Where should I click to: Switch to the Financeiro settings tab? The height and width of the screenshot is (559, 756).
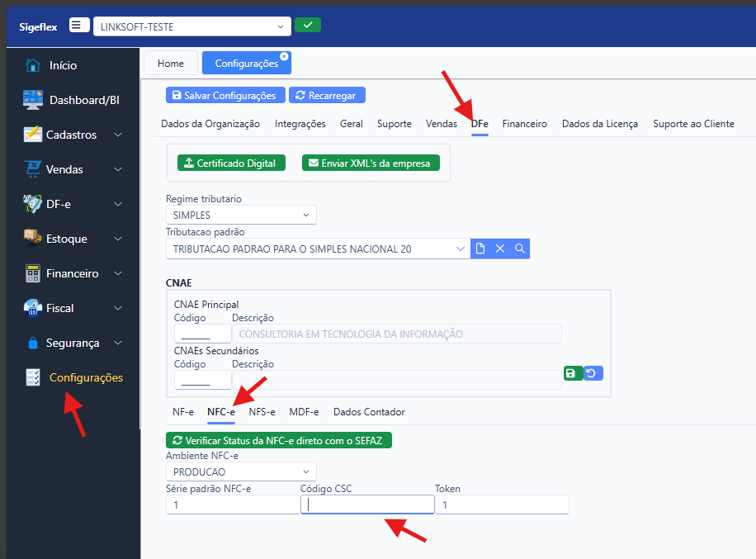524,124
